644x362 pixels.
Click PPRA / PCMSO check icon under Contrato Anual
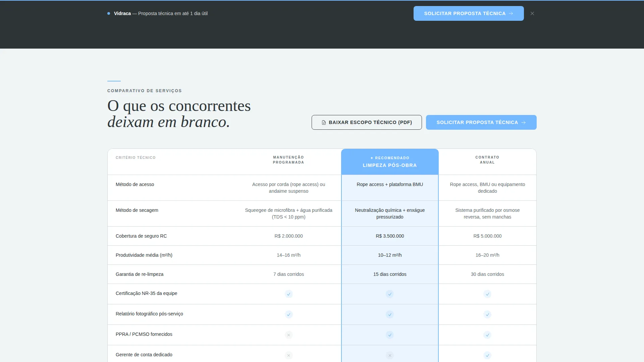[487, 335]
